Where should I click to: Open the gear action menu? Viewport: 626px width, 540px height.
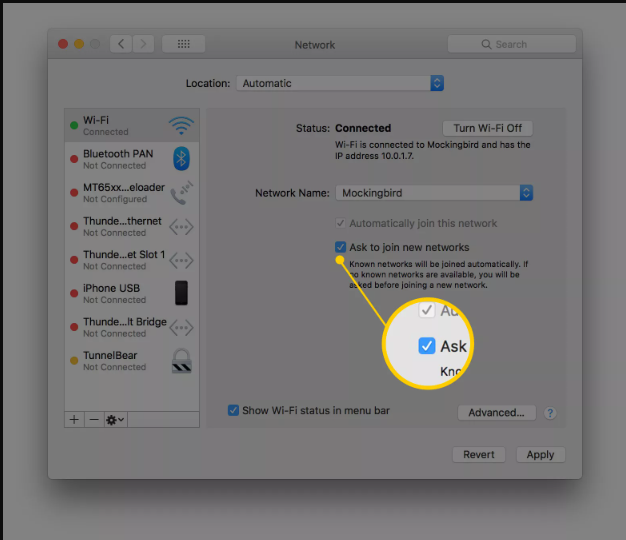pyautogui.click(x=115, y=419)
